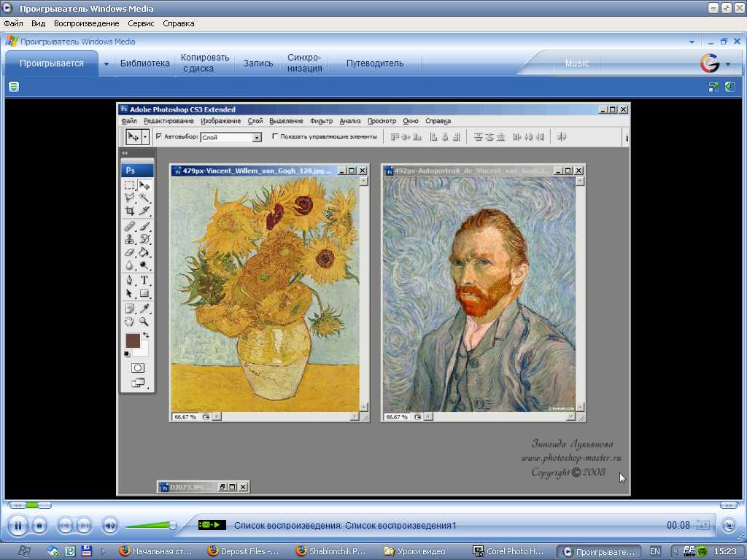Image resolution: width=747 pixels, height=560 pixels.
Task: Skip to the next track
Action: (x=84, y=526)
